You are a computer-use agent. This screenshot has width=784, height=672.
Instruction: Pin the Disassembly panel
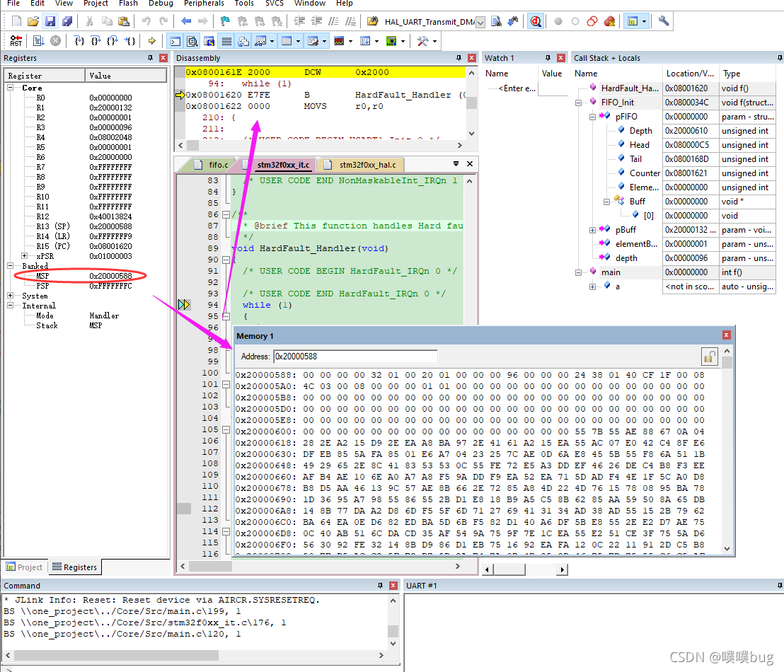(x=459, y=58)
